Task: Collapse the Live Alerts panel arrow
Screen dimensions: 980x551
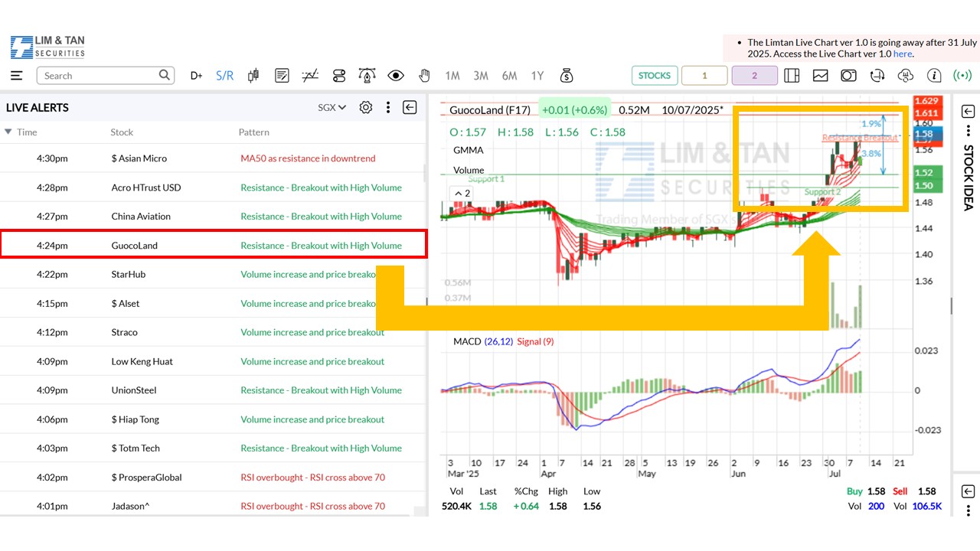Action: click(410, 108)
